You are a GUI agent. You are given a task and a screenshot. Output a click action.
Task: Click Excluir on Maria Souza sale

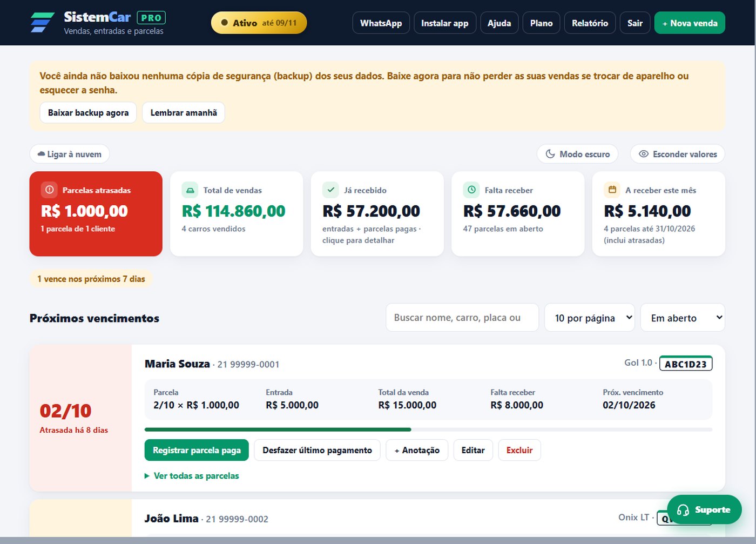(519, 450)
